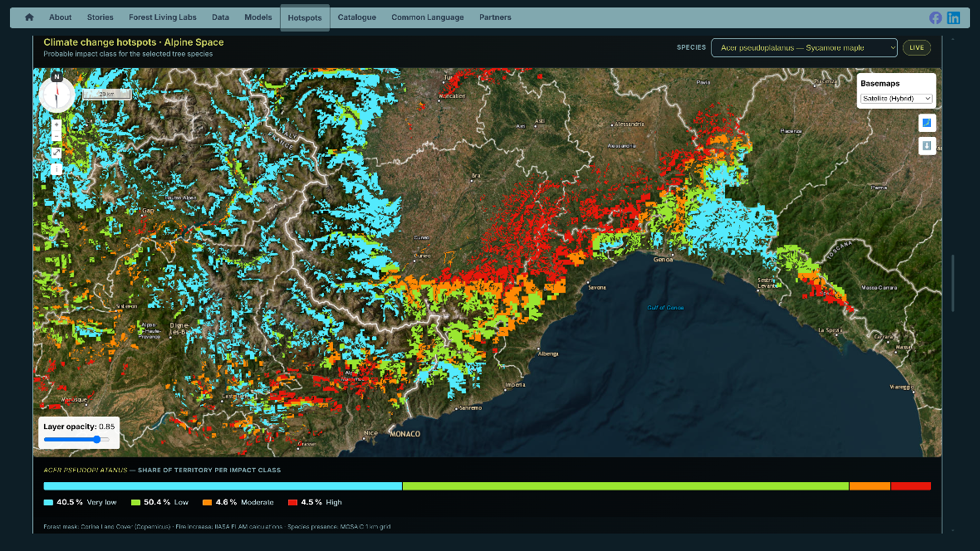Click the 'Savona' city label on map
This screenshot has width=980, height=551.
point(597,287)
